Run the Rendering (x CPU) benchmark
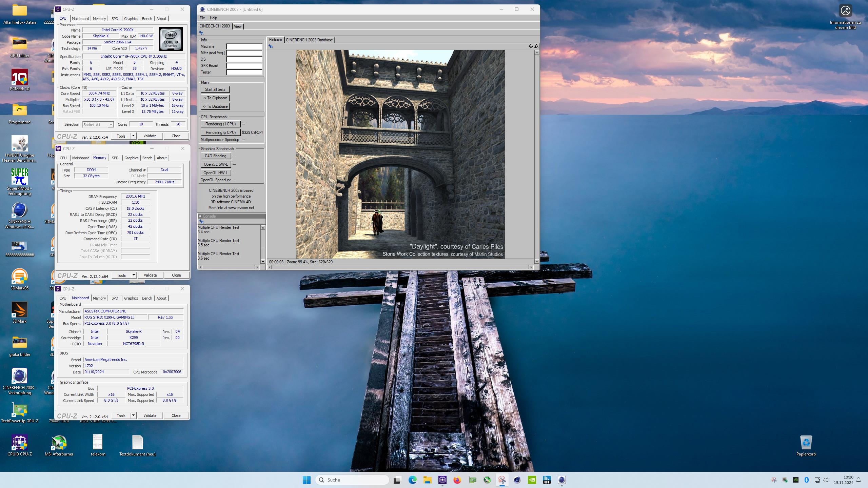 tap(220, 133)
